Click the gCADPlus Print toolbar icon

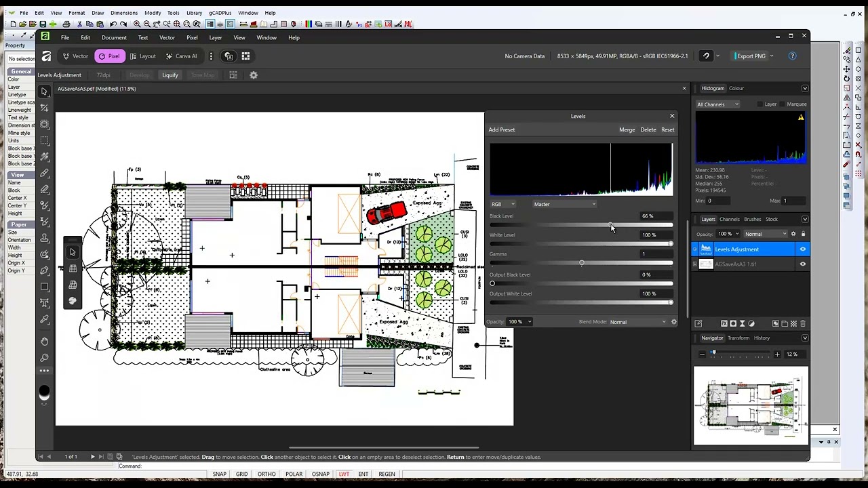(66, 24)
